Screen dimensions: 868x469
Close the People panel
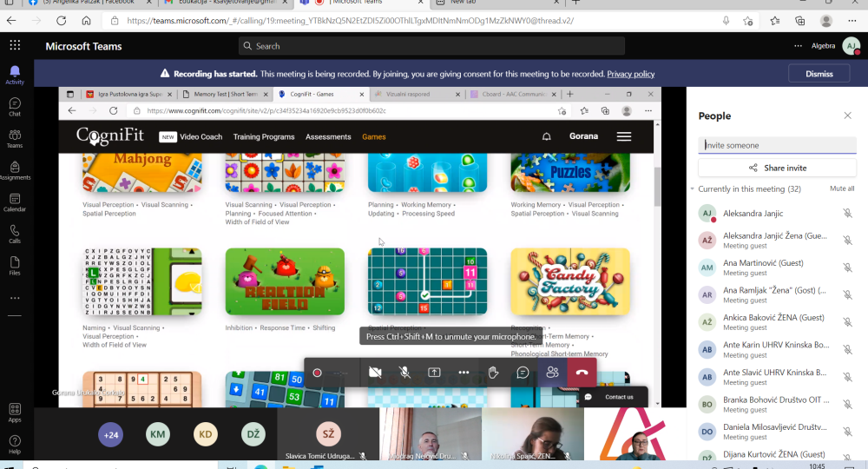click(847, 116)
